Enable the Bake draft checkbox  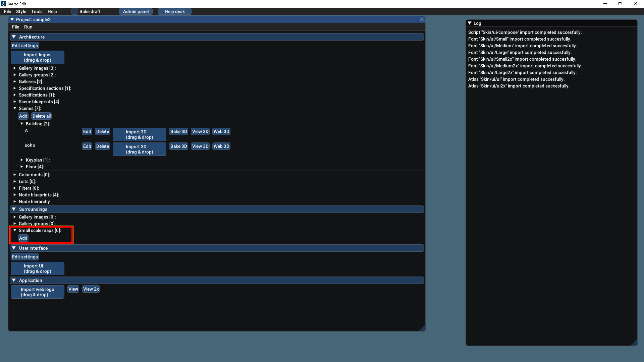click(x=75, y=11)
